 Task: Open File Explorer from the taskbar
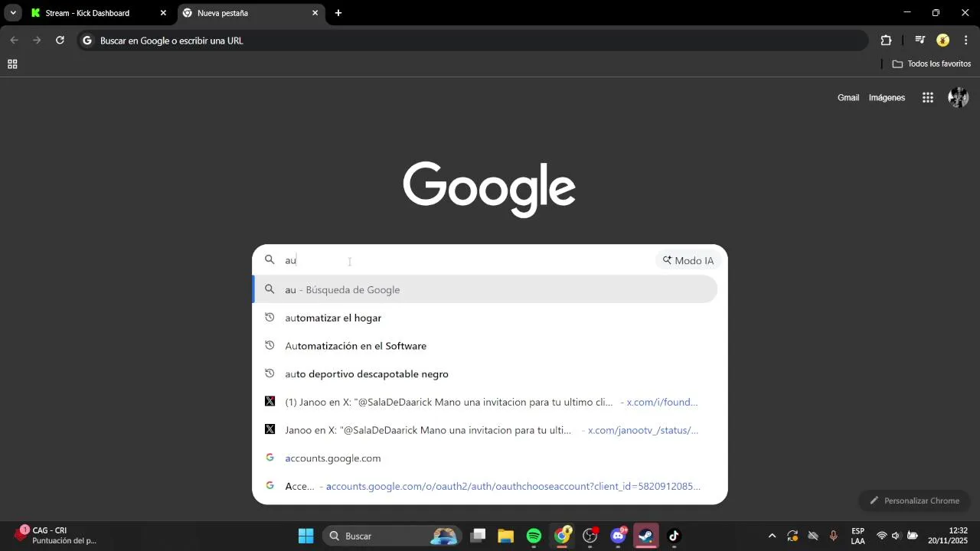pyautogui.click(x=505, y=536)
